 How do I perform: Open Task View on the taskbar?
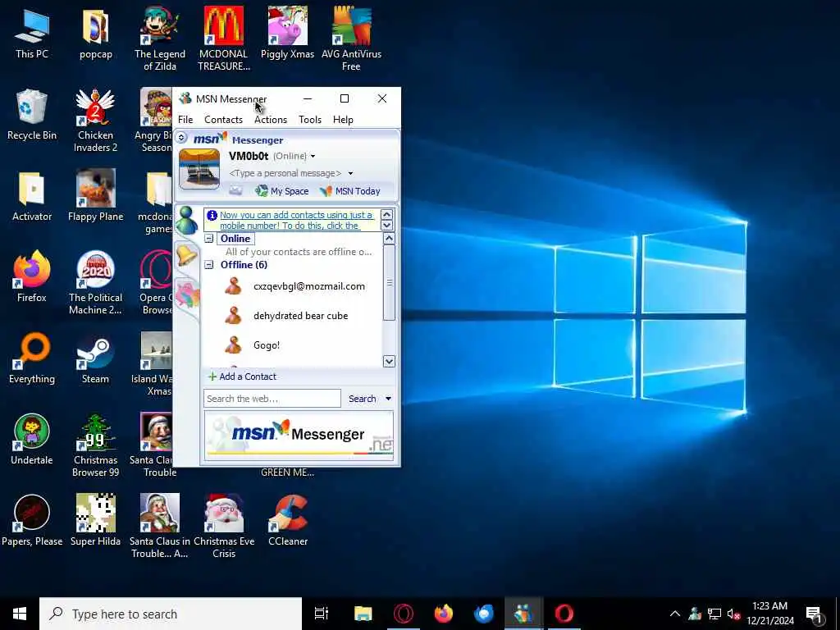(322, 614)
